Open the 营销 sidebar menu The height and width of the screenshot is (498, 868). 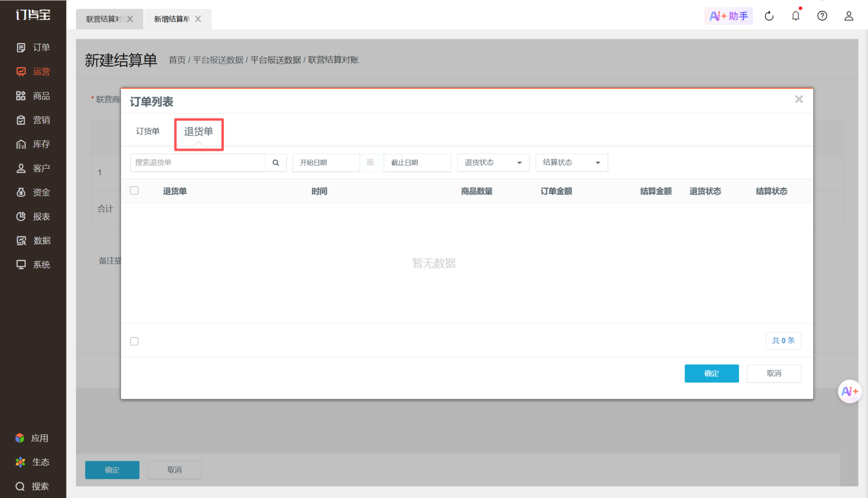click(33, 120)
